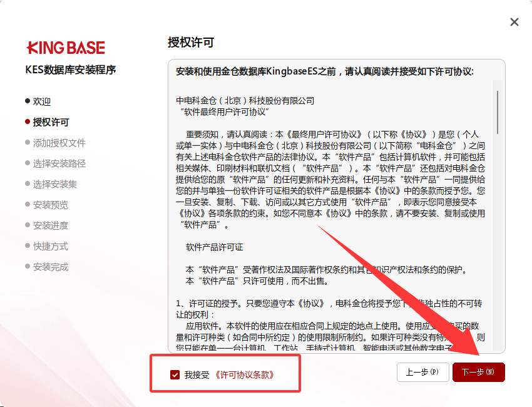Select the 安装完成 step
The width and height of the screenshot is (532, 407).
(47, 267)
